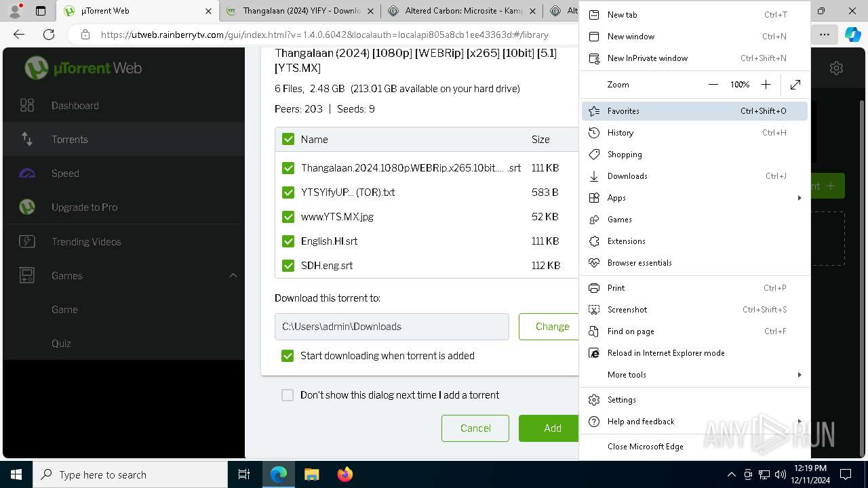Select Close Microsoft Edge

pyautogui.click(x=694, y=446)
